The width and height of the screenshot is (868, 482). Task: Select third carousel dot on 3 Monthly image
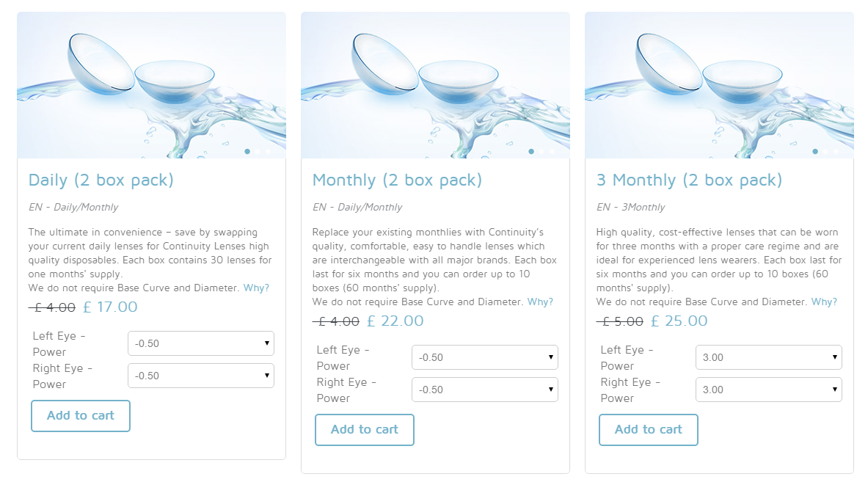point(836,152)
